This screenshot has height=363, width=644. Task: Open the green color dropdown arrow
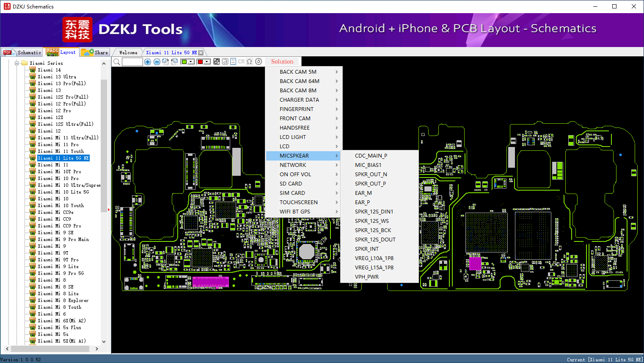tap(191, 62)
